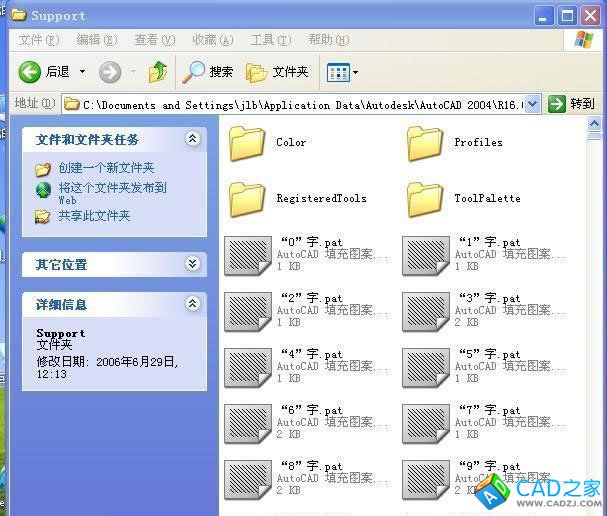The image size is (607, 516).
Task: Open the 文件(F) menu
Action: [x=39, y=40]
